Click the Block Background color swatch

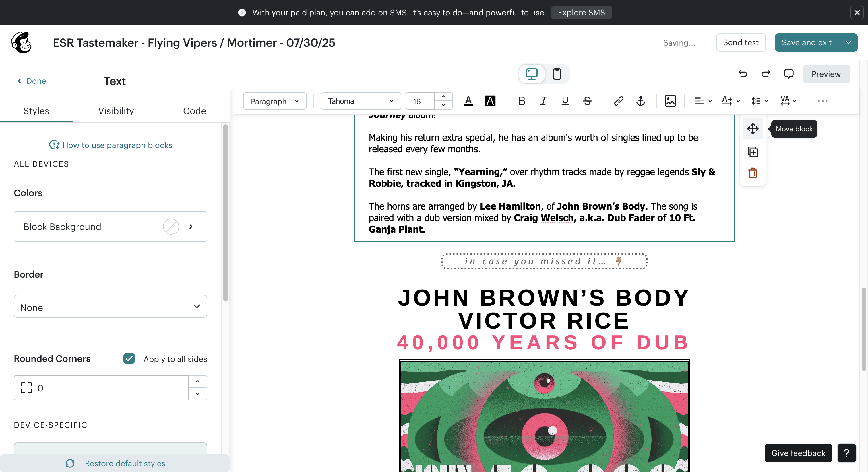coord(171,227)
